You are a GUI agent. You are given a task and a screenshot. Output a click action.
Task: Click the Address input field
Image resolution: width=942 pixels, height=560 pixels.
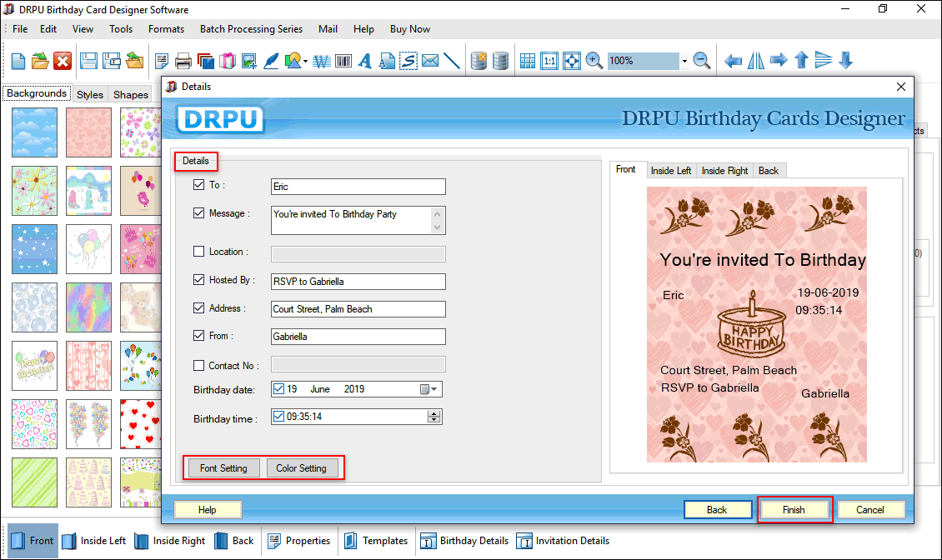tap(358, 309)
